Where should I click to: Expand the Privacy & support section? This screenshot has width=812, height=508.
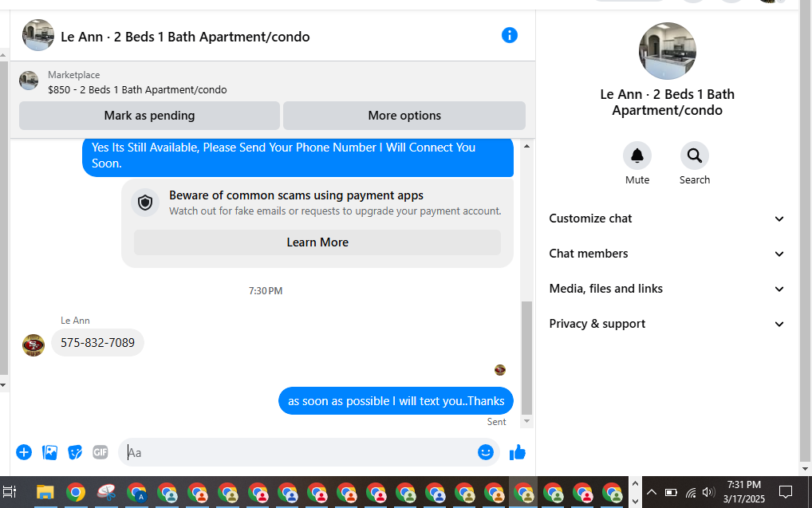click(x=667, y=324)
